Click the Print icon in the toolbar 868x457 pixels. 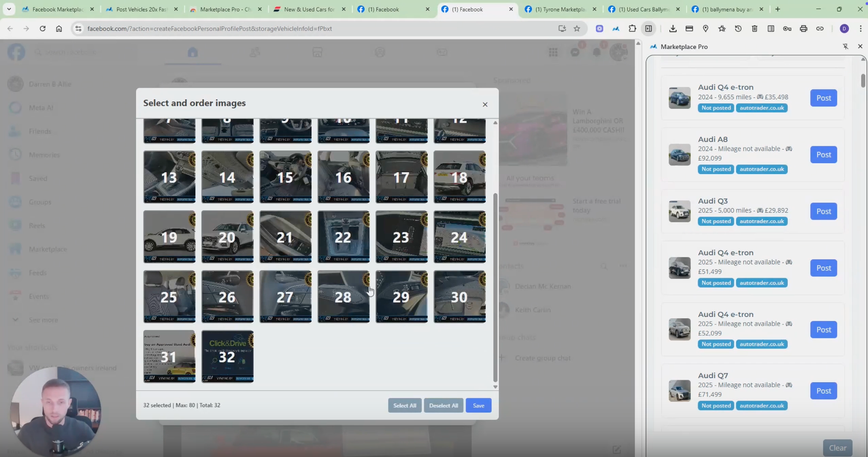pyautogui.click(x=804, y=29)
